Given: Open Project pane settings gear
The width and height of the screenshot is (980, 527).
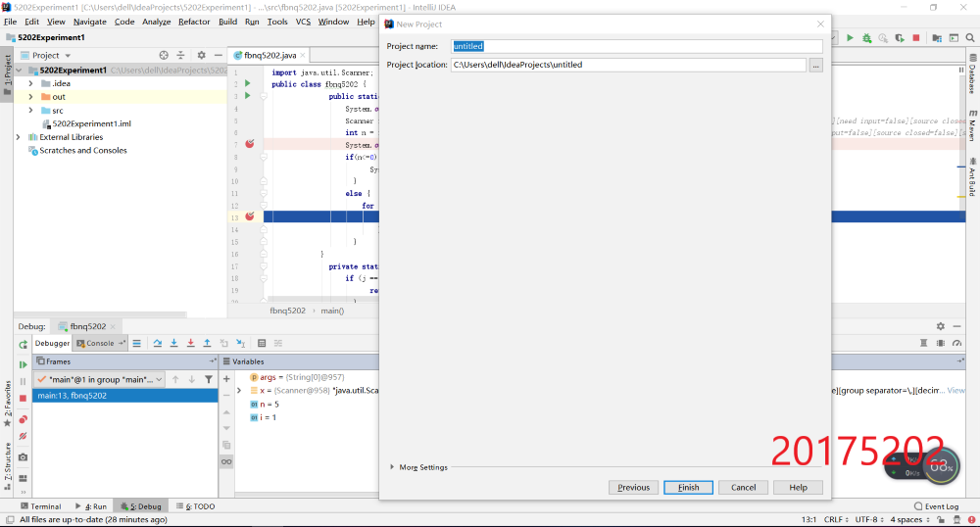Looking at the screenshot, I should pyautogui.click(x=201, y=55).
